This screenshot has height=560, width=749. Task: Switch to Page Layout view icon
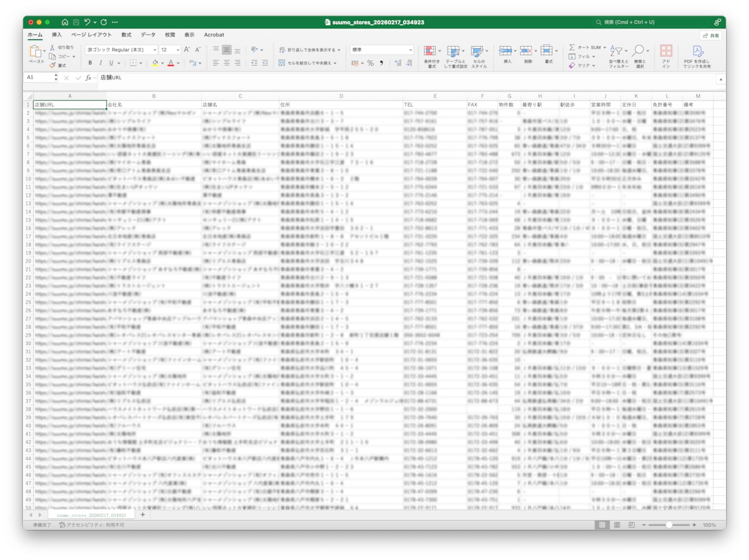click(616, 525)
